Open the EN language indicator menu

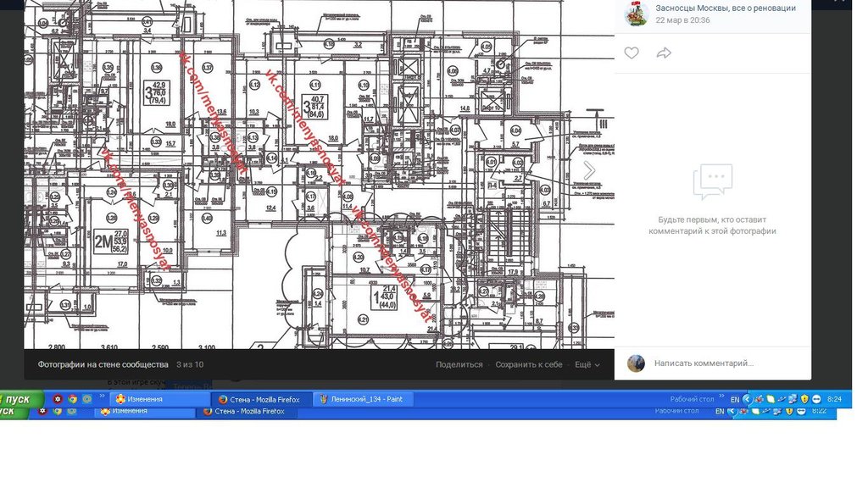734,399
